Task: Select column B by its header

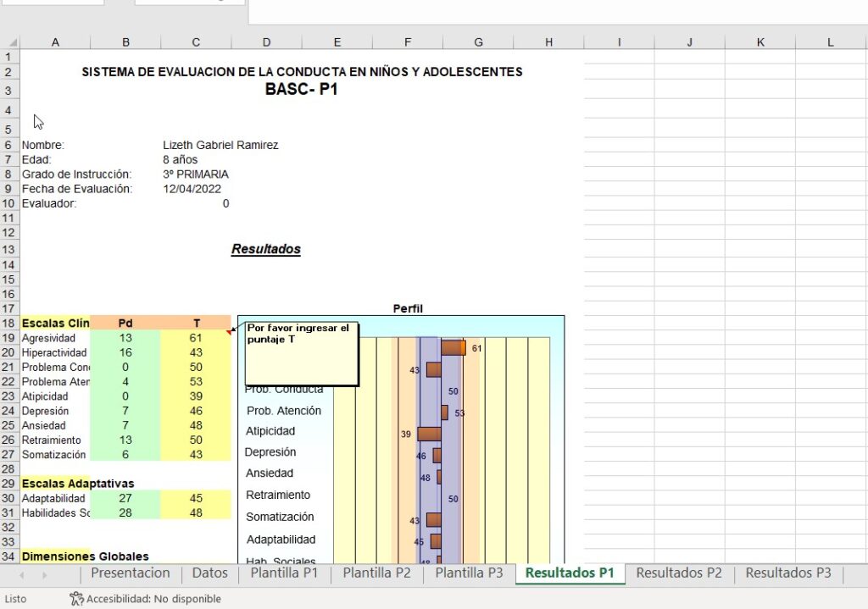Action: click(x=125, y=41)
